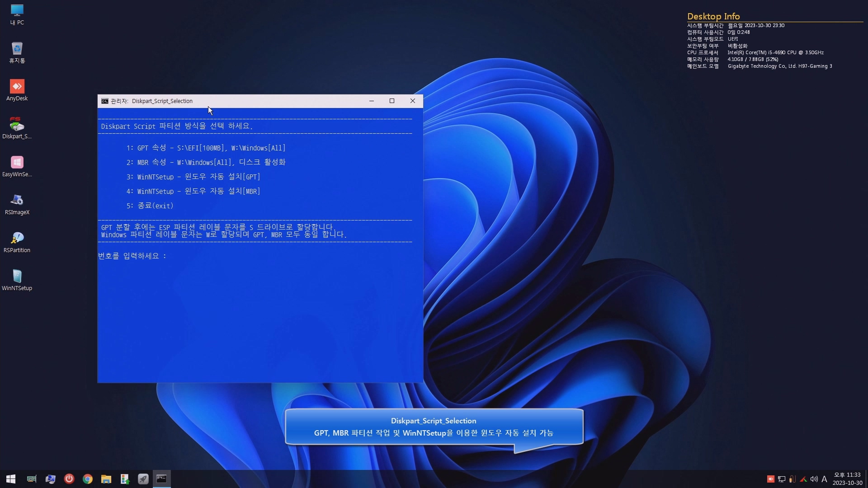Select the WinNTSetup desktop icon
The height and width of the screenshot is (488, 868).
pyautogui.click(x=17, y=280)
